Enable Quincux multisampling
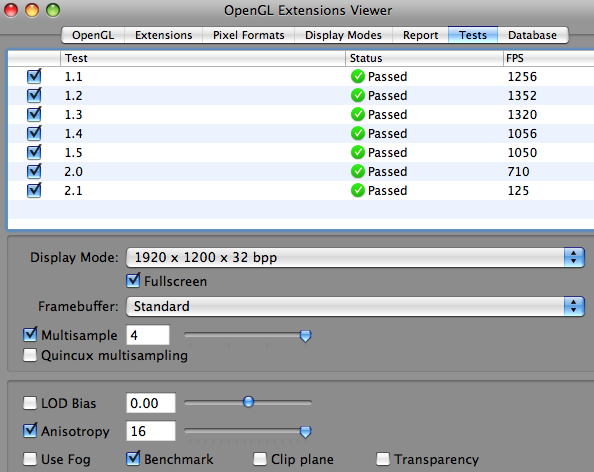The height and width of the screenshot is (472, 594). [30, 355]
